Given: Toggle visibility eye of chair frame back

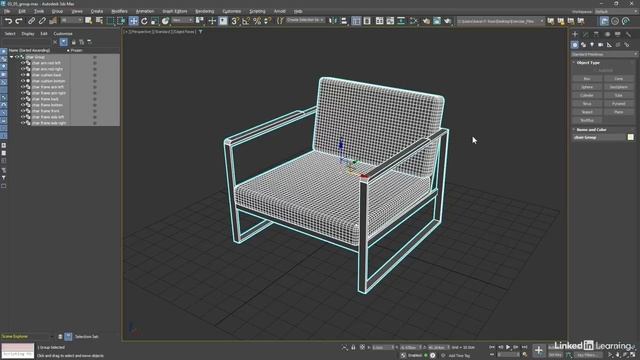Looking at the screenshot, I should pos(23,99).
